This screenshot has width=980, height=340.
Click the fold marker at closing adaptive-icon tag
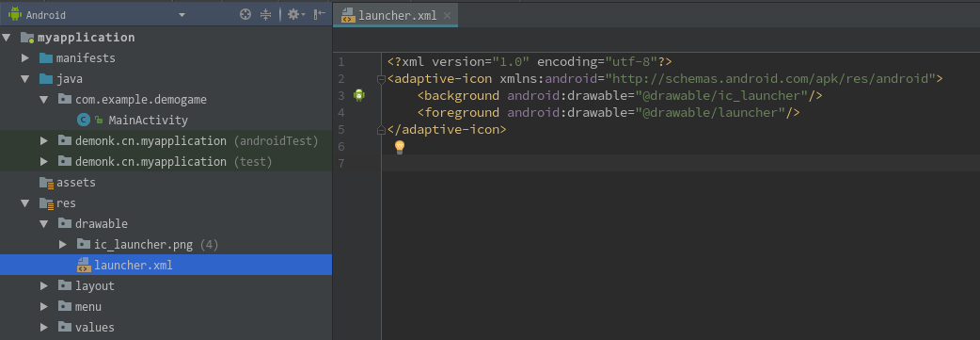[x=381, y=130]
